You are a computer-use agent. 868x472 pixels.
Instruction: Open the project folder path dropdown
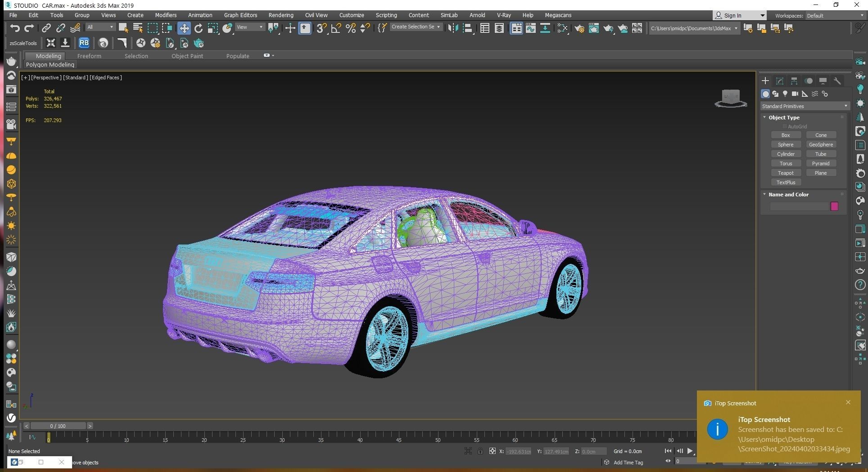pyautogui.click(x=694, y=28)
